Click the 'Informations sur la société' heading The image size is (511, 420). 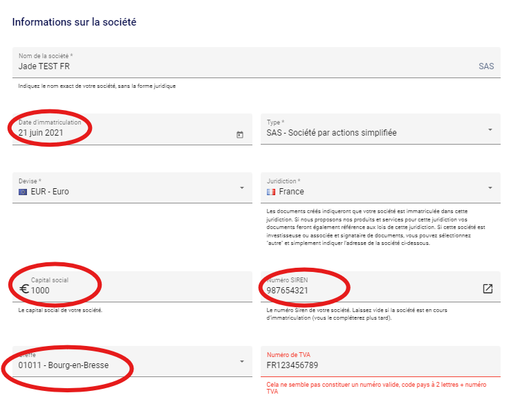tap(74, 22)
